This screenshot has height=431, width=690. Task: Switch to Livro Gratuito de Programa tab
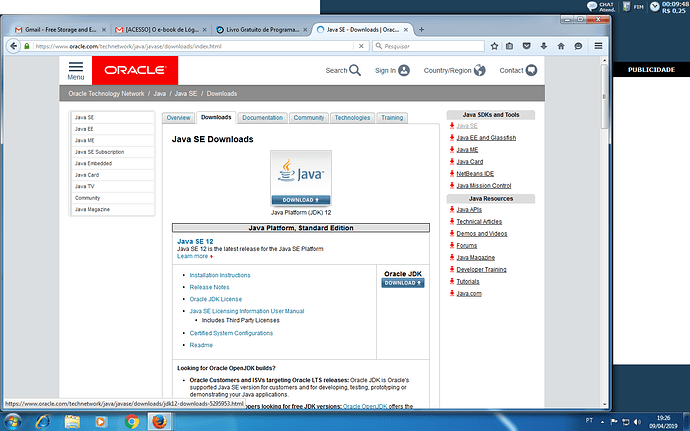[x=261, y=30]
